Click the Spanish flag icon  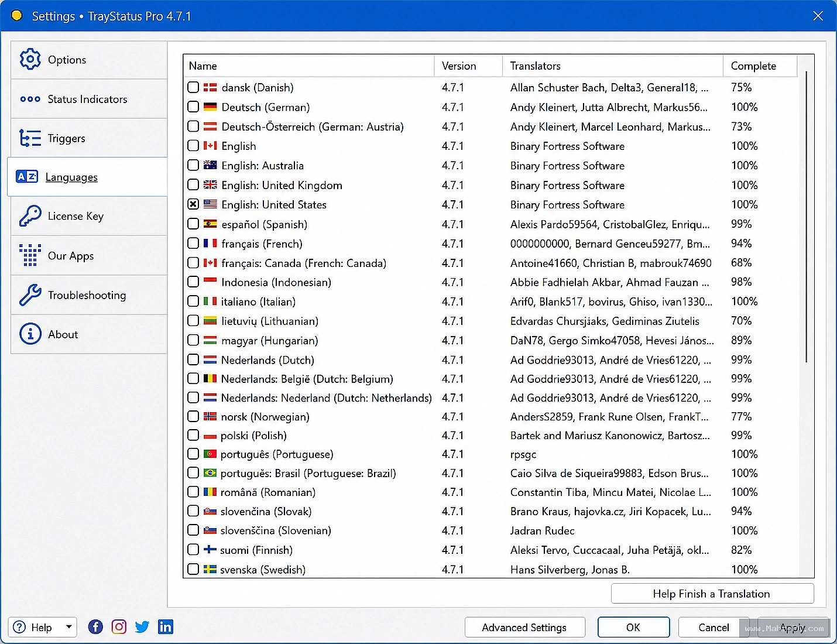click(210, 224)
